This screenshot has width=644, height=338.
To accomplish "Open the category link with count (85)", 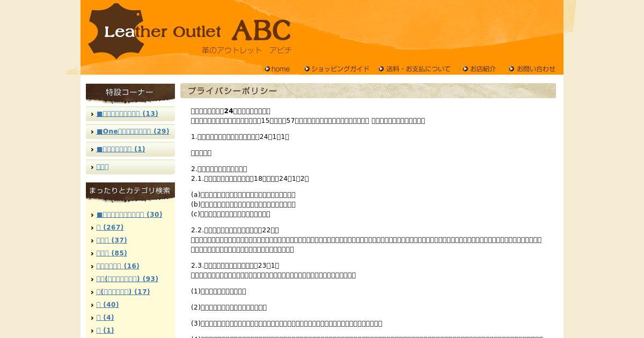I will click(x=112, y=253).
